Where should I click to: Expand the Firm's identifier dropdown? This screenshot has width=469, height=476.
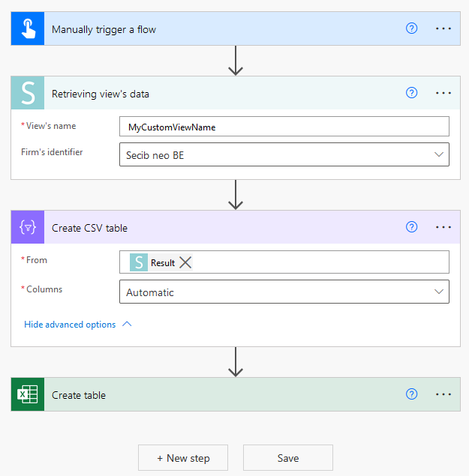pos(439,154)
